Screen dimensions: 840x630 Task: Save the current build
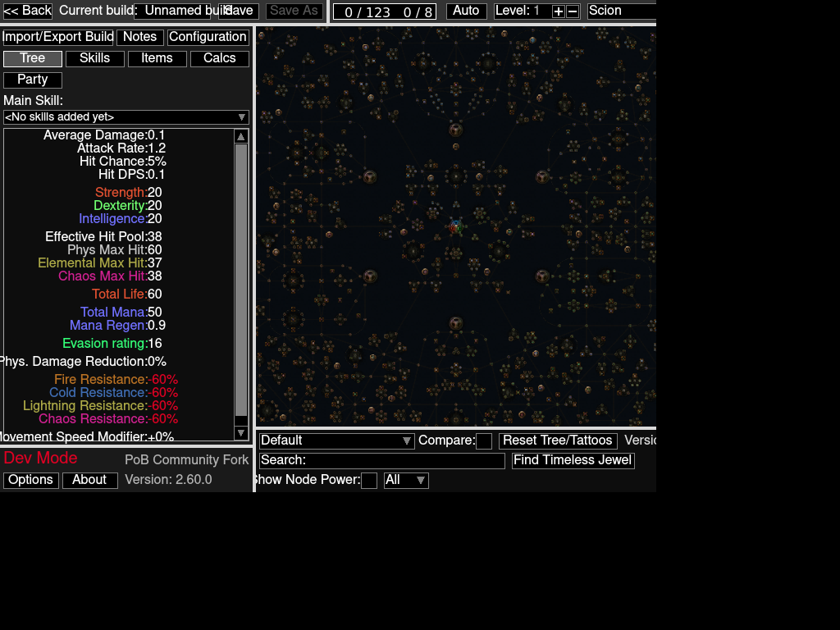[239, 11]
